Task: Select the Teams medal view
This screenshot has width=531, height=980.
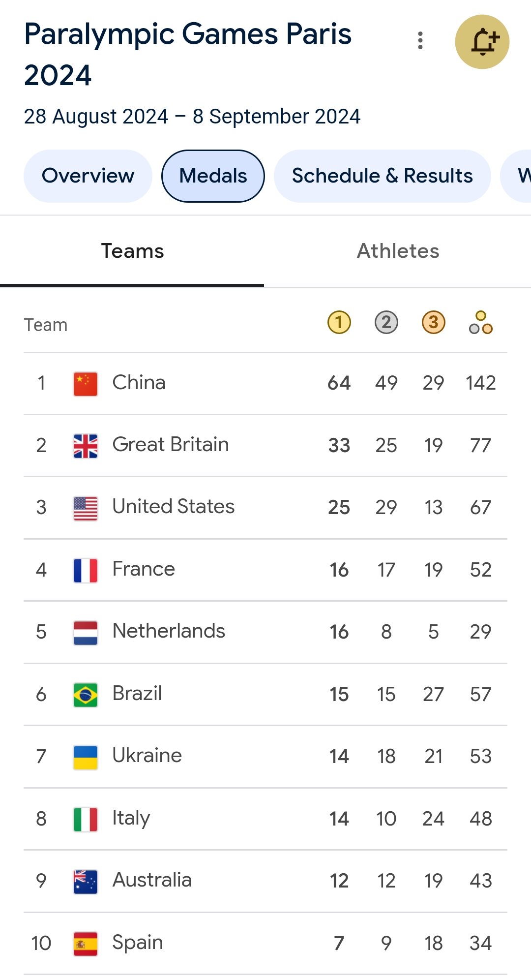Action: pyautogui.click(x=132, y=251)
